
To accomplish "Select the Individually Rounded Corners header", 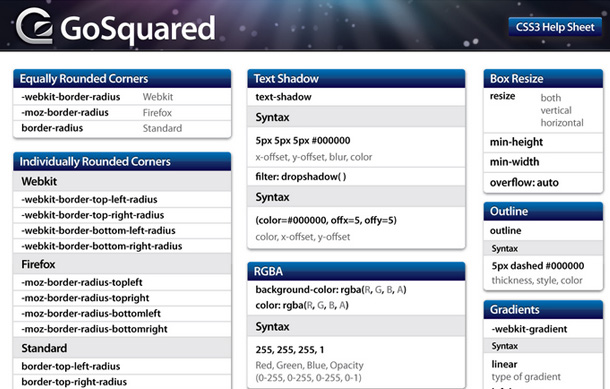I will pos(122,161).
